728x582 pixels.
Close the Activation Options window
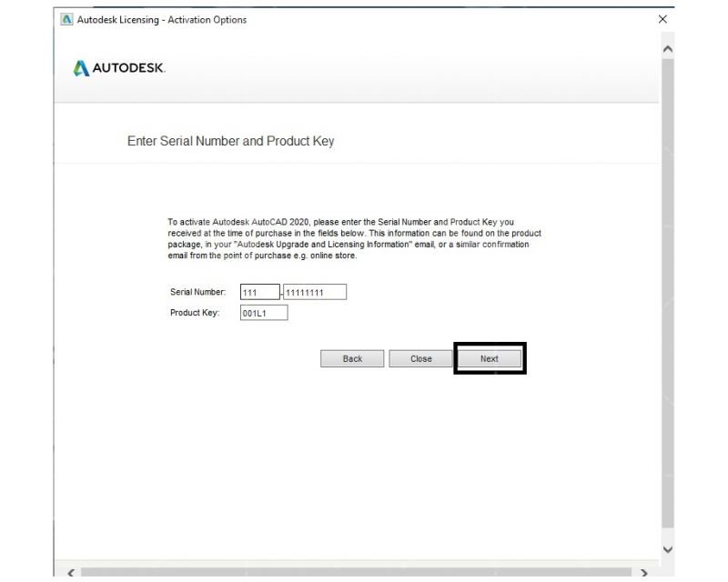662,19
